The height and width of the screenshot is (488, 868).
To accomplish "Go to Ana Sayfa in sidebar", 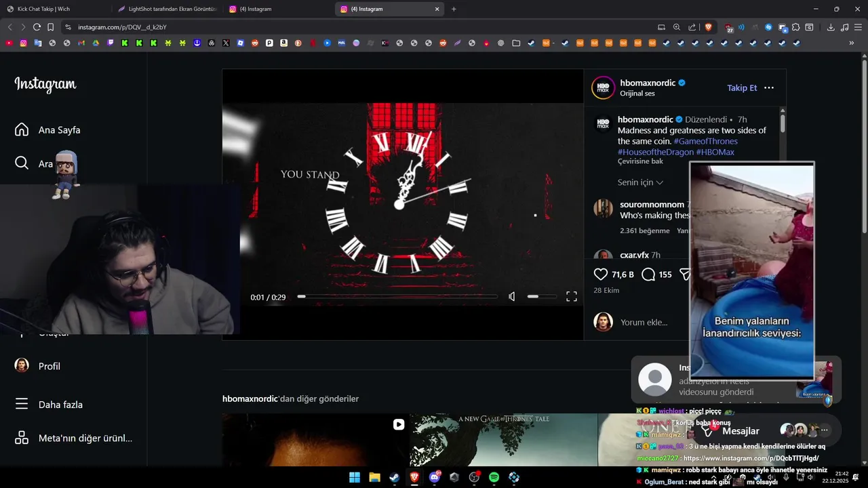I will pos(47,129).
